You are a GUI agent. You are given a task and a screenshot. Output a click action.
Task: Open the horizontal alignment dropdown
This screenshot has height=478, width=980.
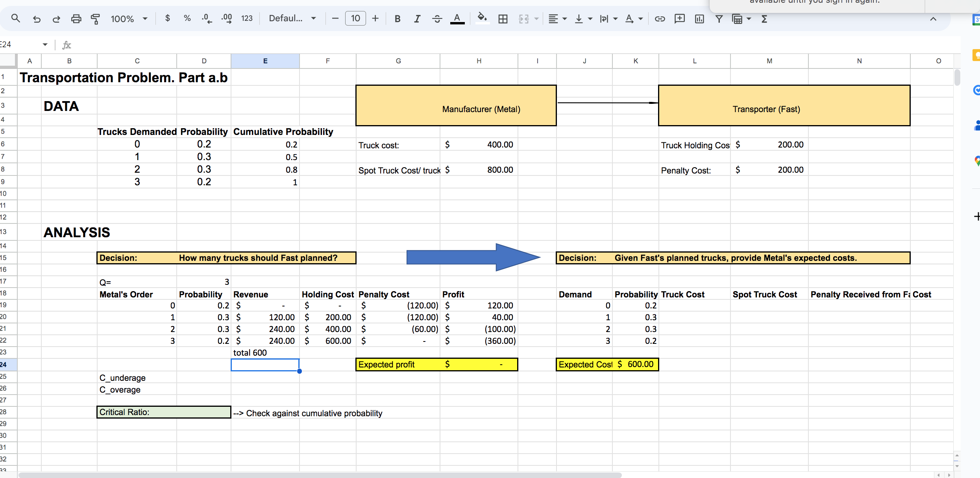click(557, 18)
